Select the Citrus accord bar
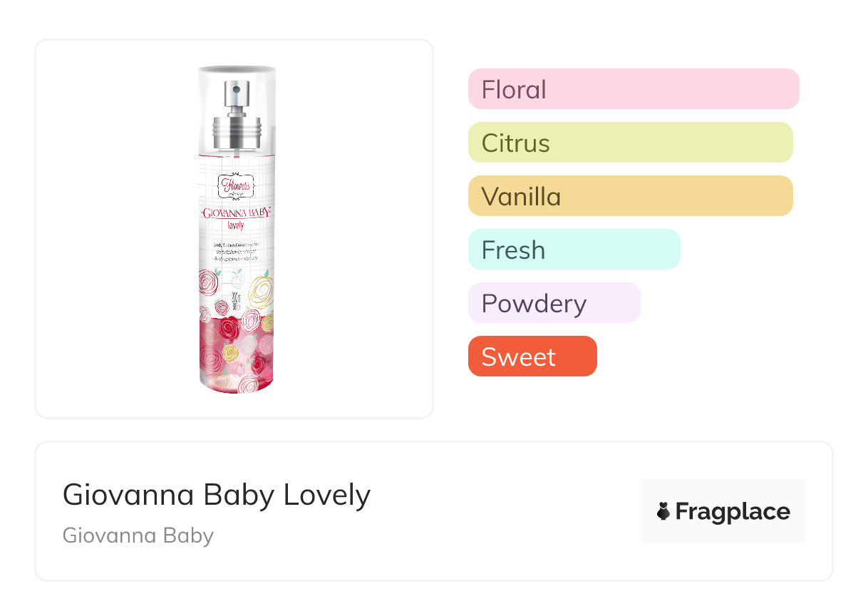The height and width of the screenshot is (616, 868). pyautogui.click(x=630, y=143)
